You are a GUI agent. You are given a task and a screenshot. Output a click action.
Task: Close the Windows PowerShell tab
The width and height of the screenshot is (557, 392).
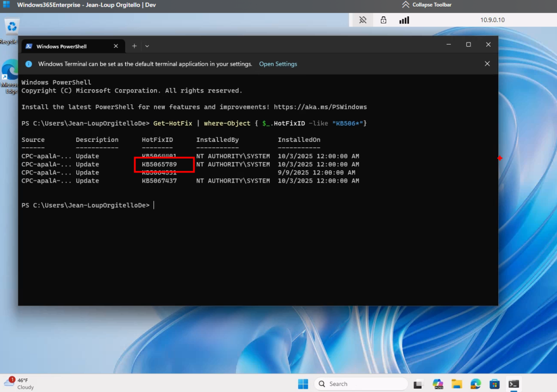(115, 46)
